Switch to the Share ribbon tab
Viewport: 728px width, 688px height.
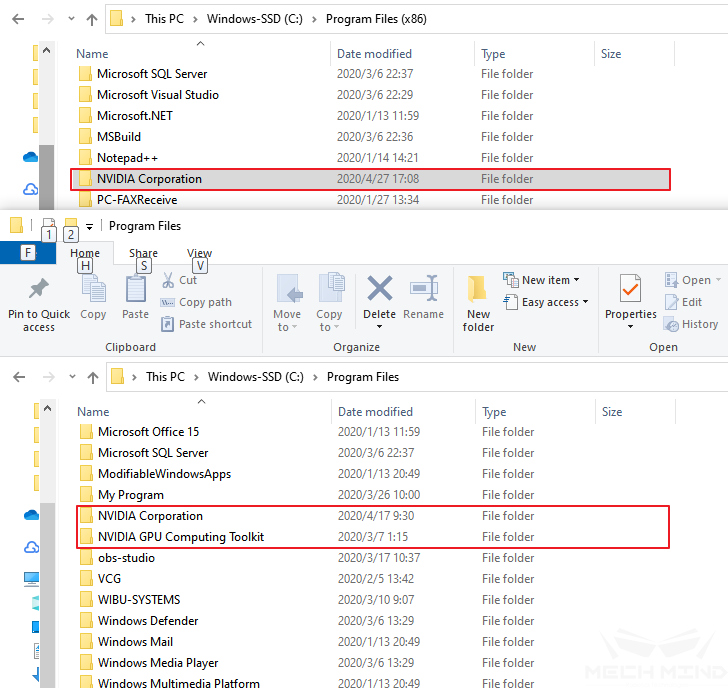(143, 253)
